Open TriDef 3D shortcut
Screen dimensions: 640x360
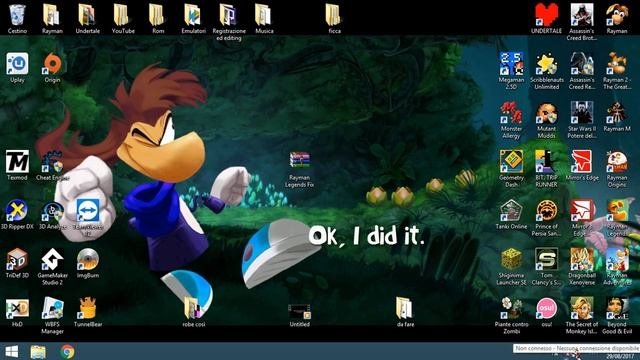(17, 260)
